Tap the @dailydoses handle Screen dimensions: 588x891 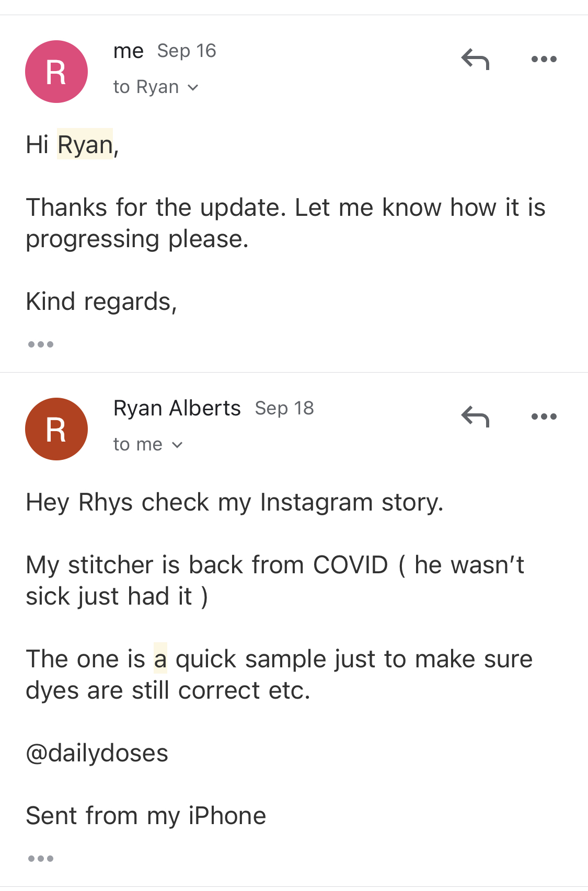coord(97,753)
